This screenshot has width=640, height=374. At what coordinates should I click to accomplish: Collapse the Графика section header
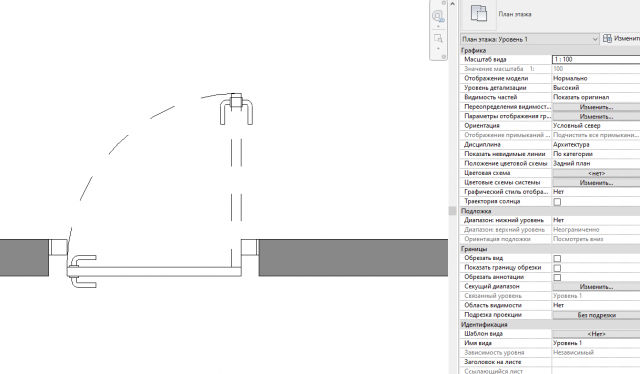[x=550, y=50]
